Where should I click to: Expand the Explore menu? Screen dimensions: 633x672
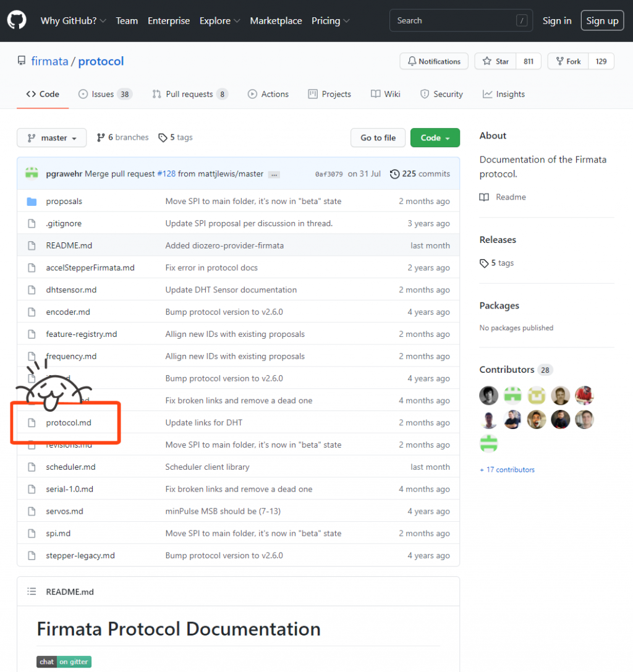click(x=219, y=20)
